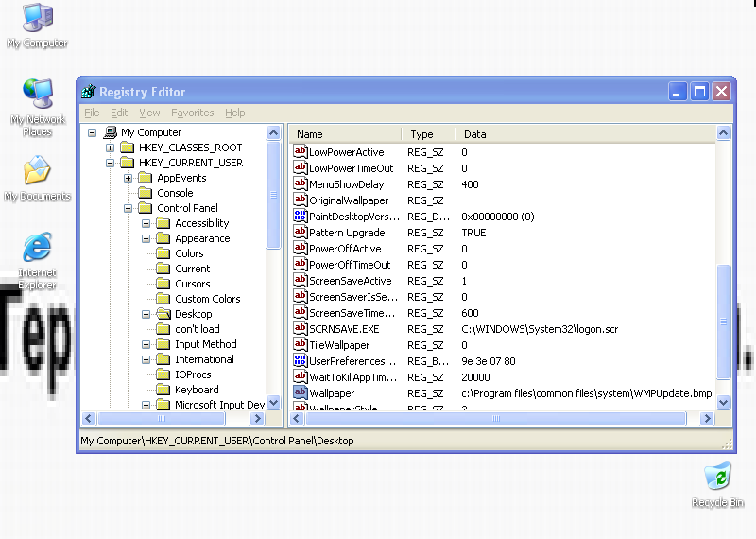The height and width of the screenshot is (539, 756).
Task: Expand the International key
Action: tap(146, 359)
